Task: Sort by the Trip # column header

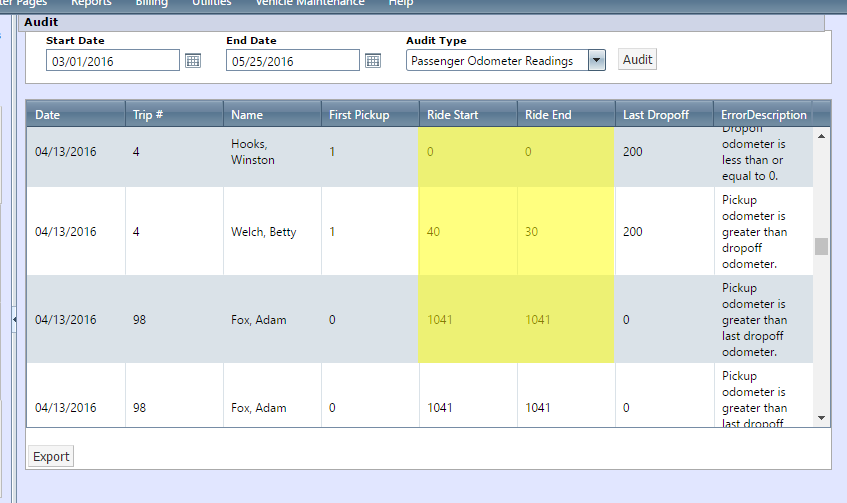Action: point(174,115)
